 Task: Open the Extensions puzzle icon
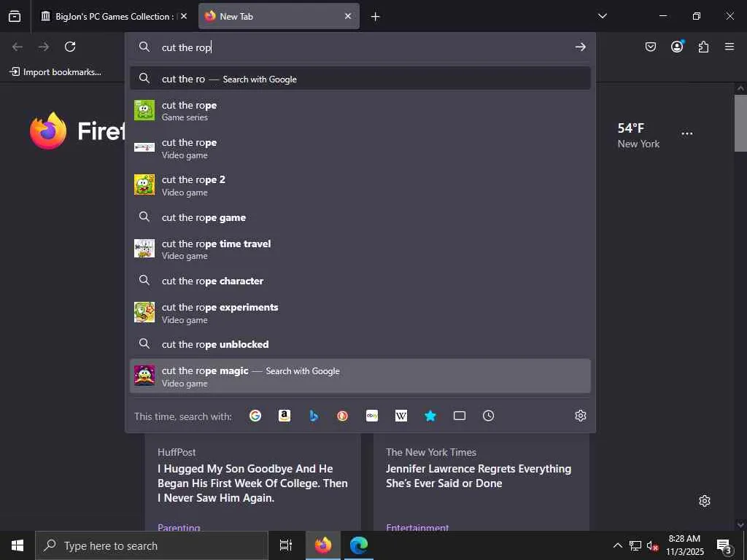click(703, 47)
